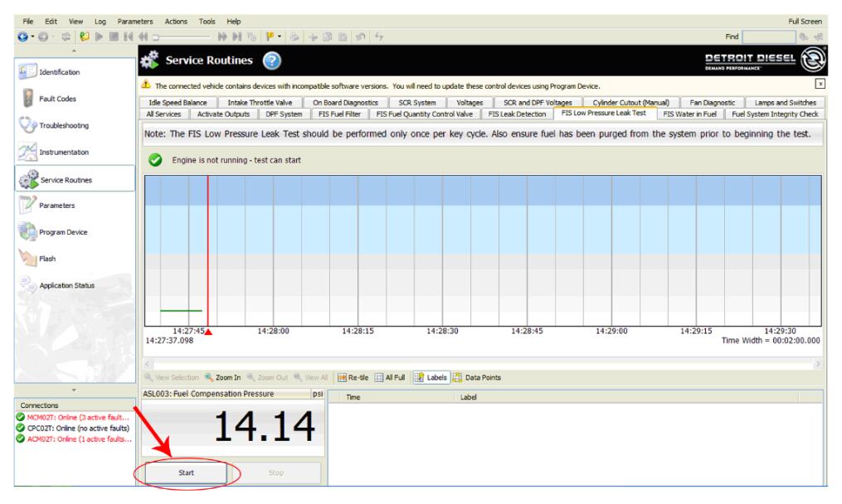Switch to the Fan Diagnostic tab
Image resolution: width=842 pixels, height=504 pixels.
(x=712, y=103)
